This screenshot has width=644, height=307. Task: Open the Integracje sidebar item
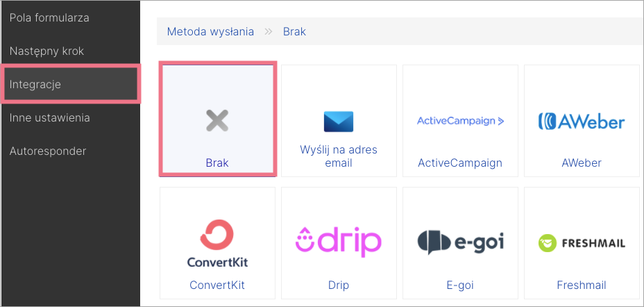[x=70, y=84]
